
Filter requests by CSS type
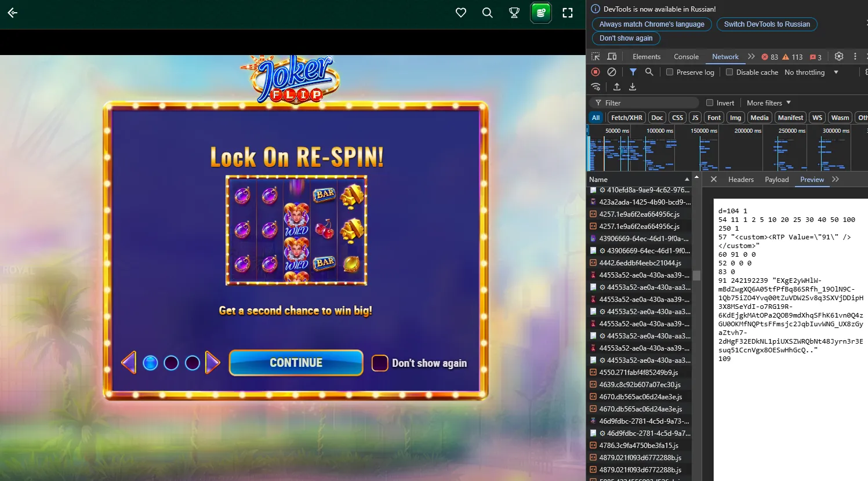point(677,118)
